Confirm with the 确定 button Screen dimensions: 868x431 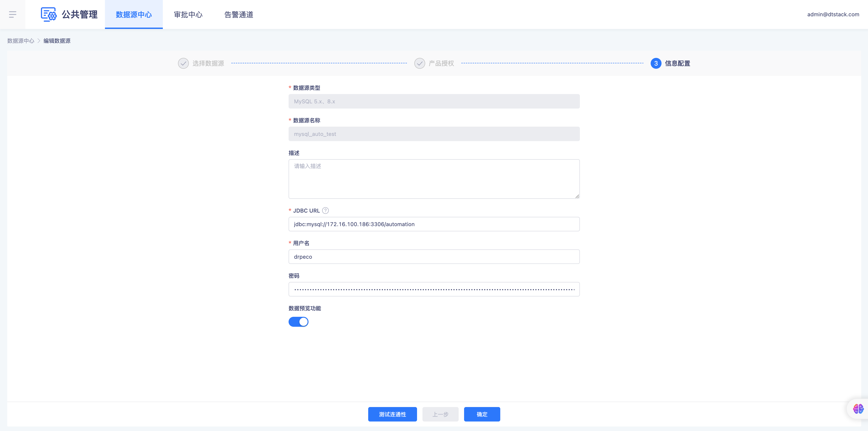(482, 414)
